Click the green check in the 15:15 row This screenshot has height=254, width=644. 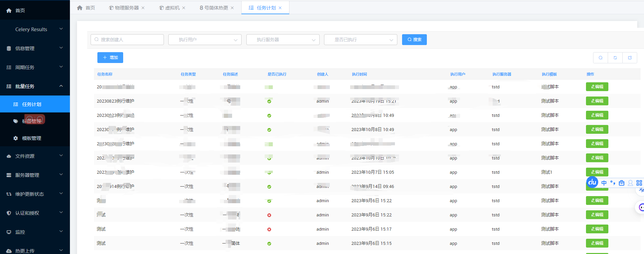269,244
